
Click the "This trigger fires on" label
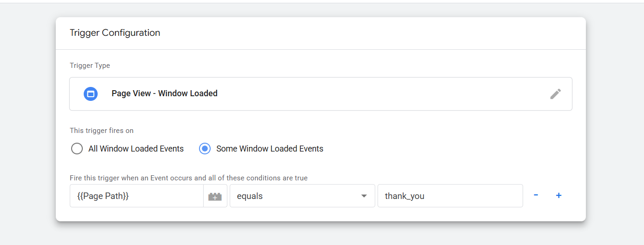[101, 131]
